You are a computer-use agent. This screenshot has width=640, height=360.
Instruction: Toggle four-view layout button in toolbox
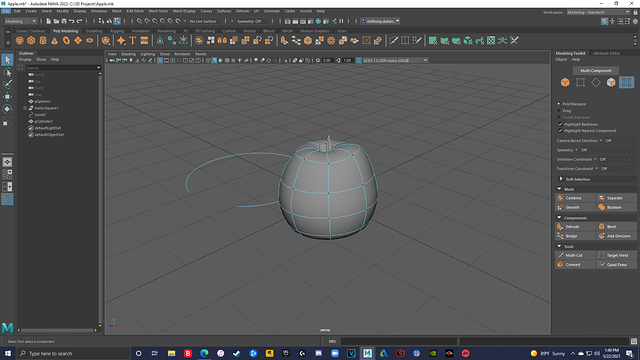7,174
